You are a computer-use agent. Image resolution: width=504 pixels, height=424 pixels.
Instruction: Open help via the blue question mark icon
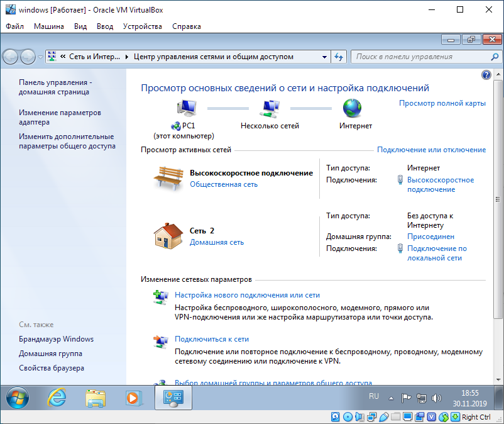486,75
